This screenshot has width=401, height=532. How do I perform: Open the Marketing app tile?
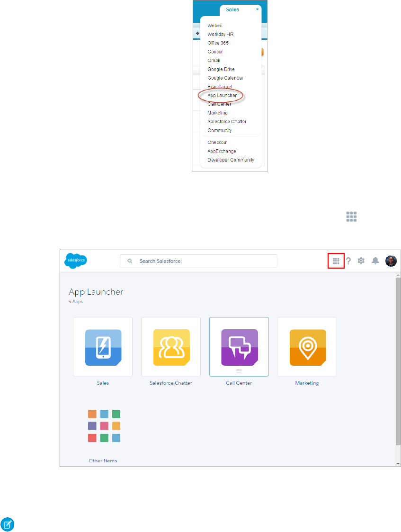[307, 347]
